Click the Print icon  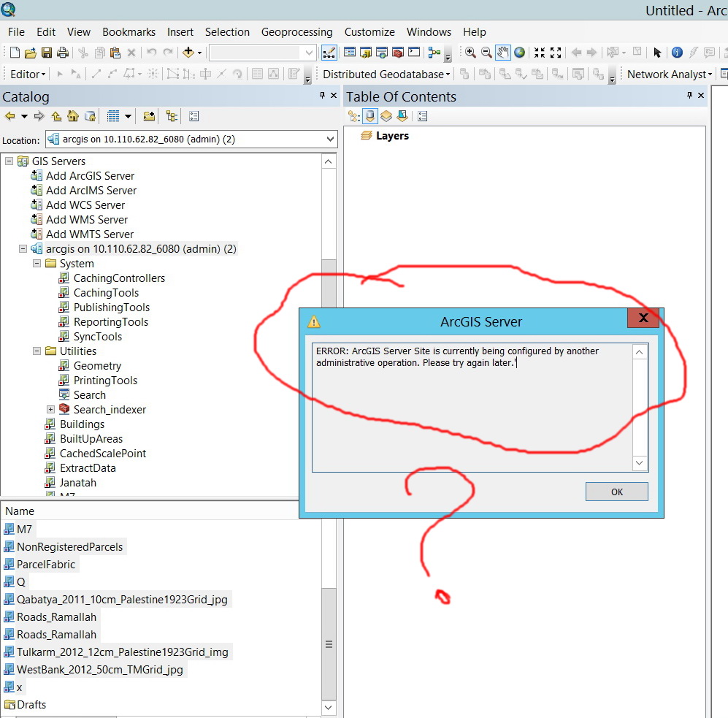tap(63, 53)
